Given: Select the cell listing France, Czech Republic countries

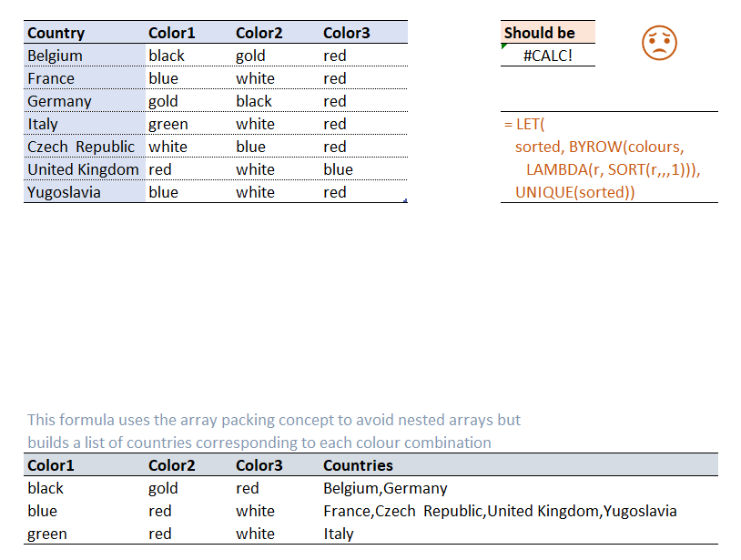Looking at the screenshot, I should click(500, 511).
